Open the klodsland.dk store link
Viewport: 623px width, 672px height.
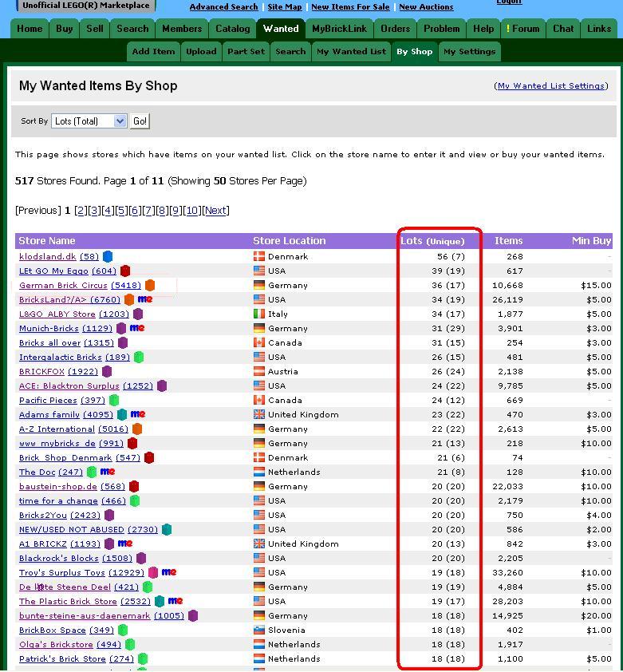point(48,256)
